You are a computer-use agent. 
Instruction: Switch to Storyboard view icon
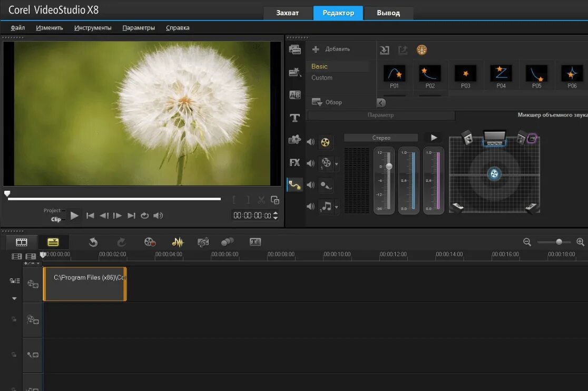pyautogui.click(x=22, y=242)
